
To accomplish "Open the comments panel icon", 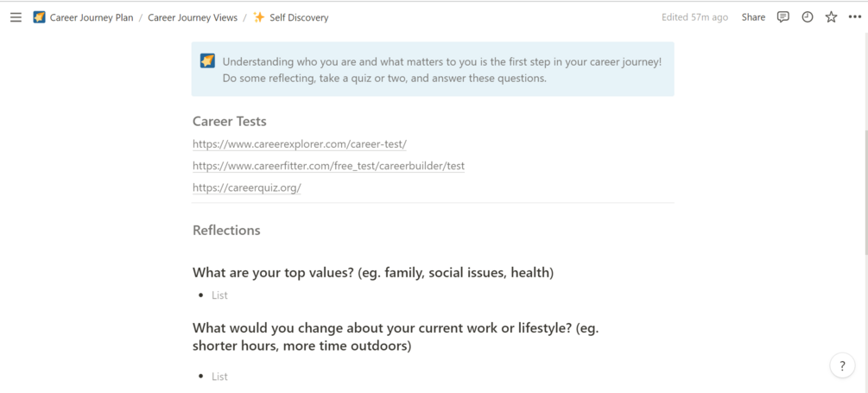I will pos(782,17).
